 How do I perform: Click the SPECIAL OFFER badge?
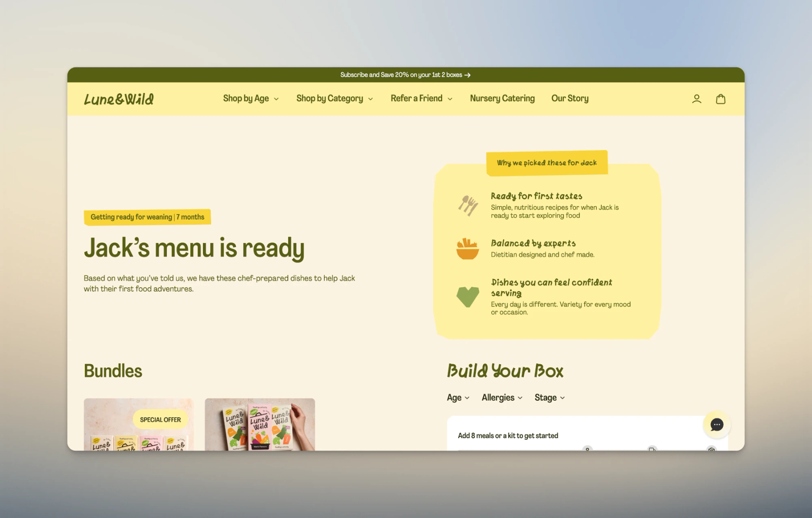(160, 420)
